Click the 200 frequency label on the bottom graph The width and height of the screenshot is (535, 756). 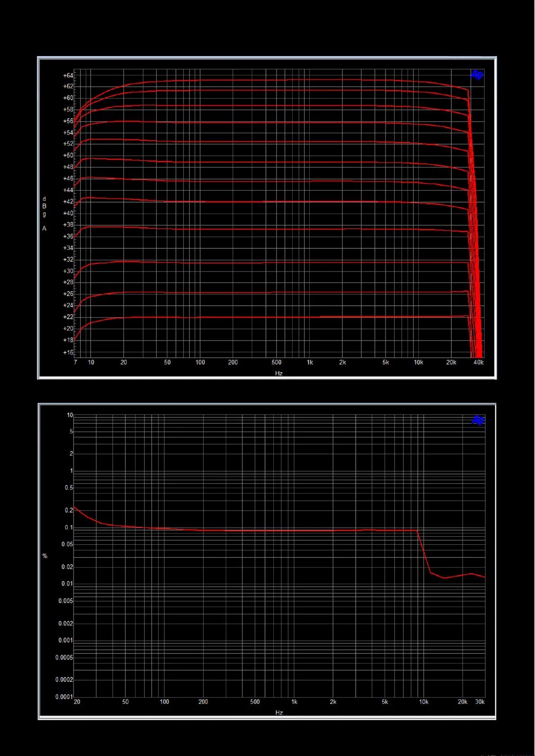pyautogui.click(x=203, y=702)
